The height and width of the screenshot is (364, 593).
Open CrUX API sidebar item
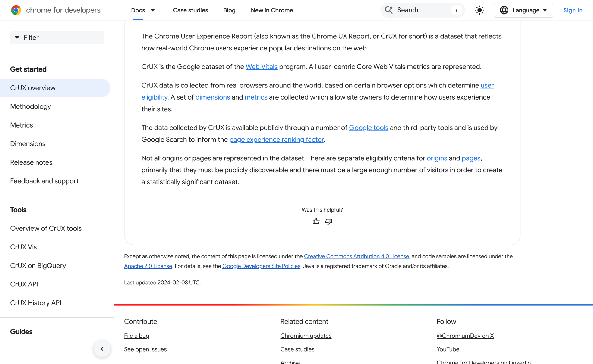coord(24,284)
